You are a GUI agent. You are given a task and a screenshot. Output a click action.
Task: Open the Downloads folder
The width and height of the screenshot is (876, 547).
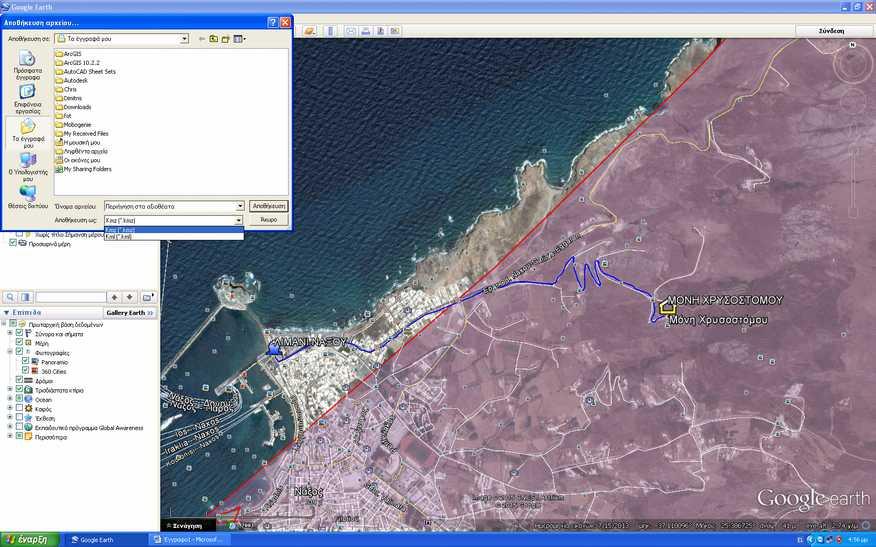pos(73,107)
